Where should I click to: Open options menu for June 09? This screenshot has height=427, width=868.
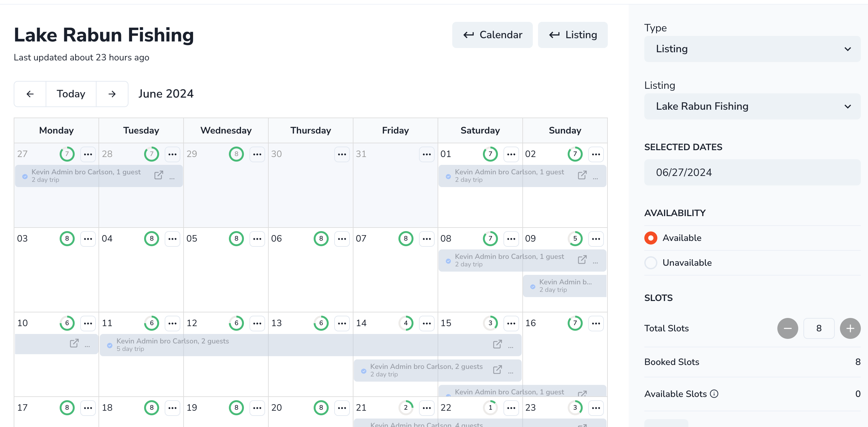596,239
